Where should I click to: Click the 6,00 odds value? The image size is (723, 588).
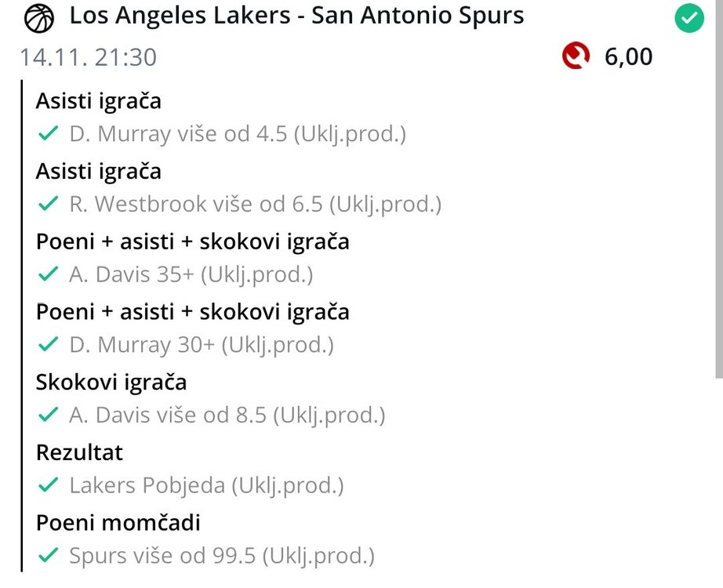628,56
